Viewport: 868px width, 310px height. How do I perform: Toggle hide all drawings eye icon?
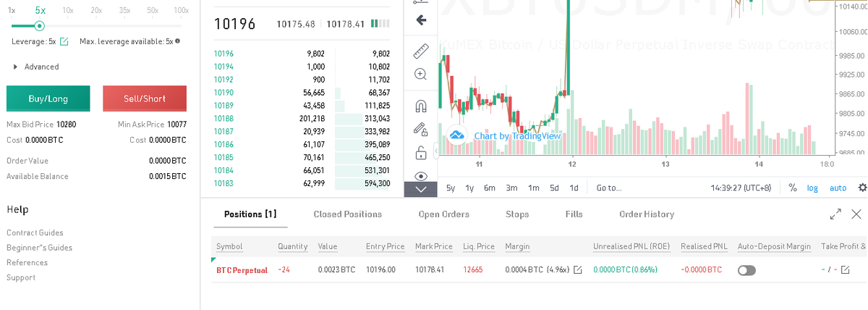click(421, 176)
